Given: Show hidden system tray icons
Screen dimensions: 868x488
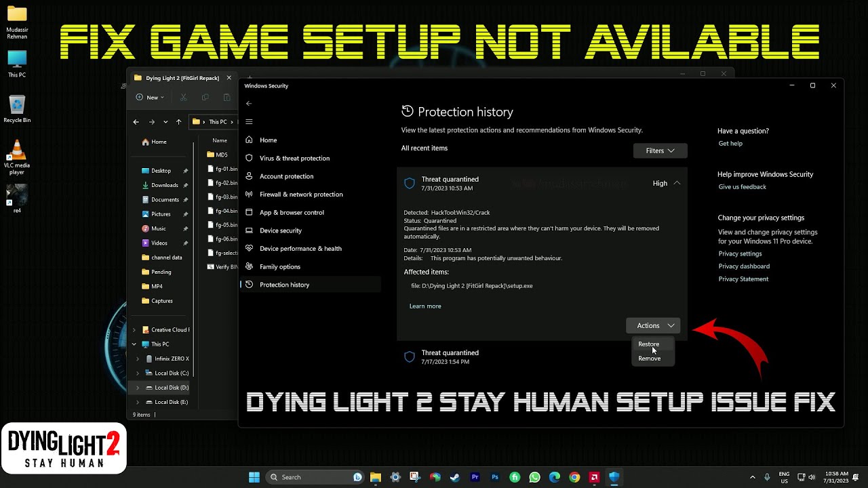Looking at the screenshot, I should (x=753, y=477).
